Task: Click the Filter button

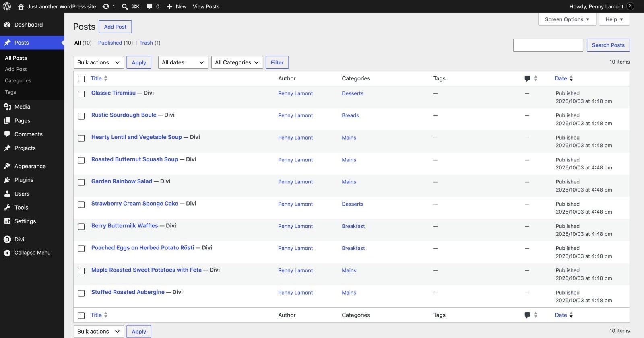Action: [x=277, y=62]
